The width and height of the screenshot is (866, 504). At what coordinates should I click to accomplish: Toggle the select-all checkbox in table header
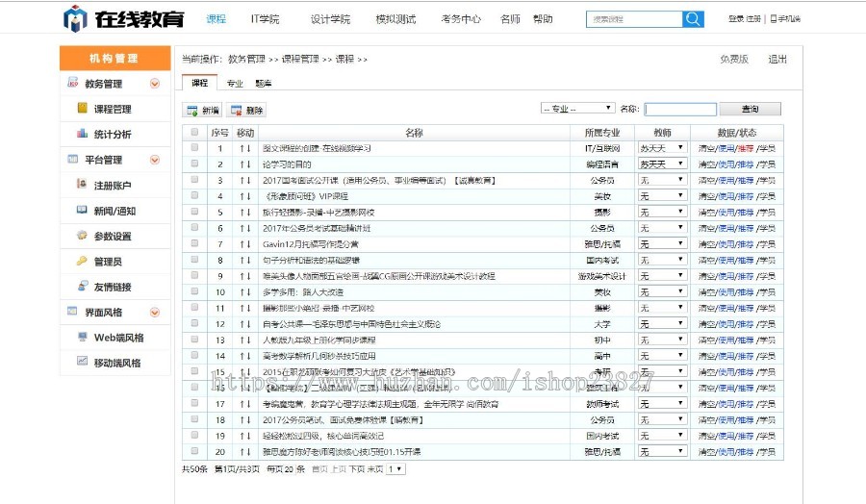pyautogui.click(x=194, y=133)
